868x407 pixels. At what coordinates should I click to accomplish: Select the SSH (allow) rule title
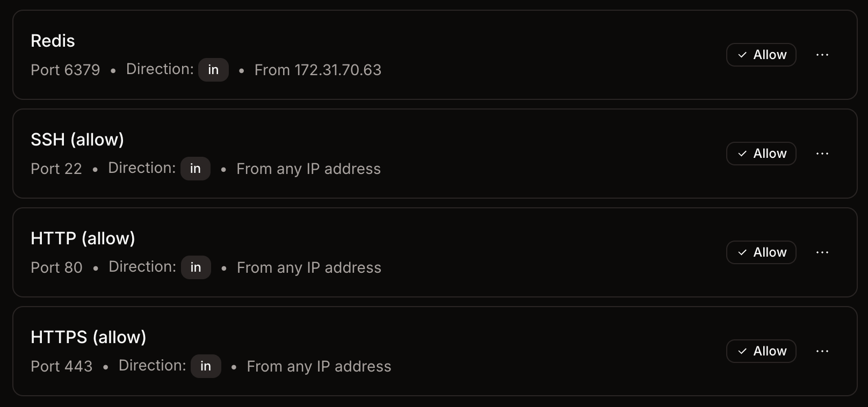pos(77,140)
